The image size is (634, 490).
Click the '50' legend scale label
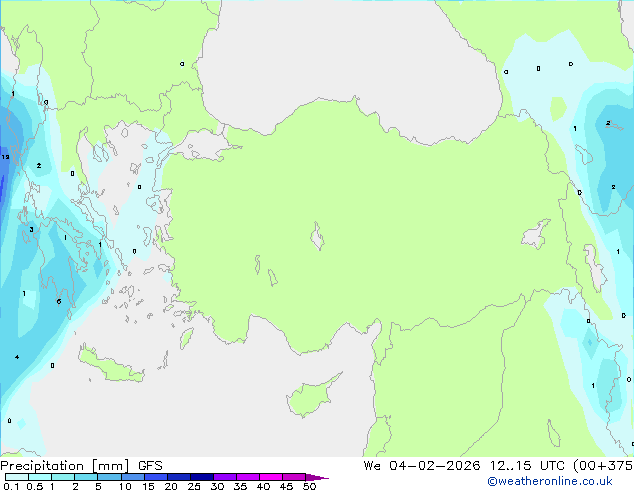[x=309, y=486]
